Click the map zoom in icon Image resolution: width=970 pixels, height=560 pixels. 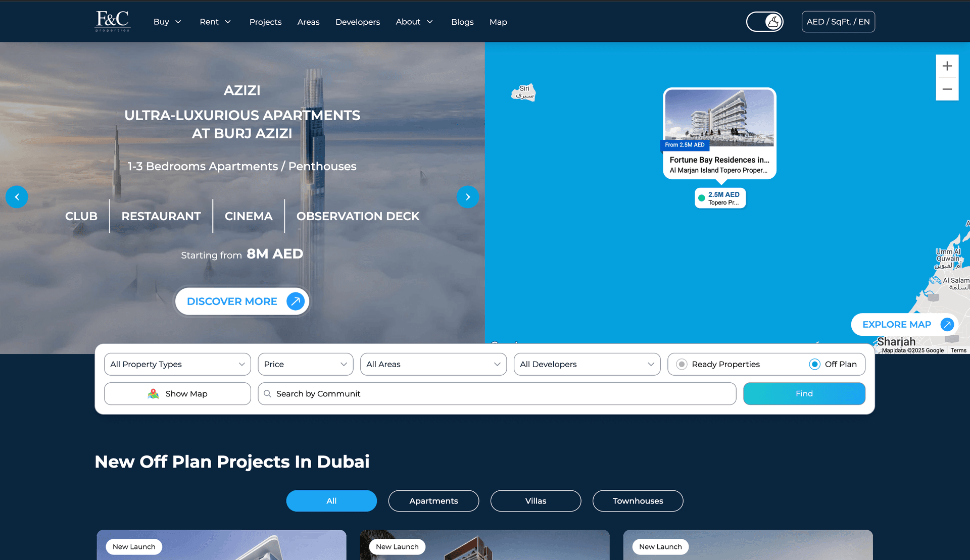point(947,66)
